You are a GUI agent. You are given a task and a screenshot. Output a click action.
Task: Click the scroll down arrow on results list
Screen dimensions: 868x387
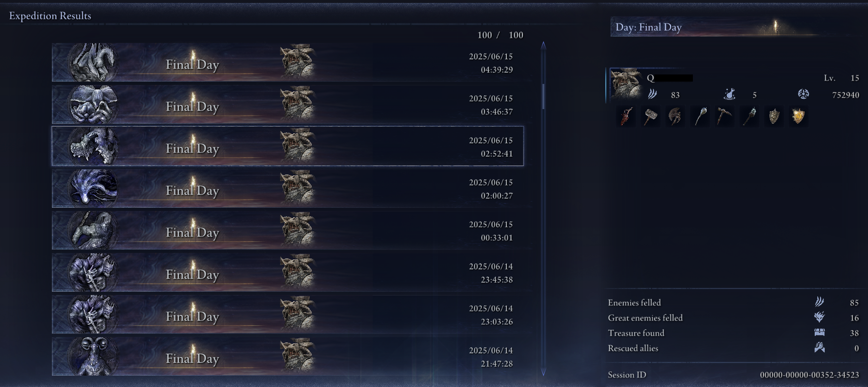(x=543, y=372)
